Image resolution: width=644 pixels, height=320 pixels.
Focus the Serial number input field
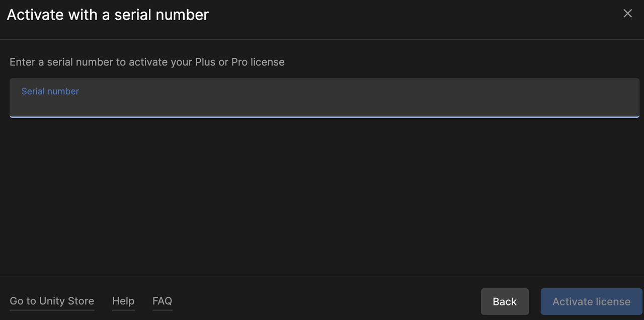[x=324, y=103]
